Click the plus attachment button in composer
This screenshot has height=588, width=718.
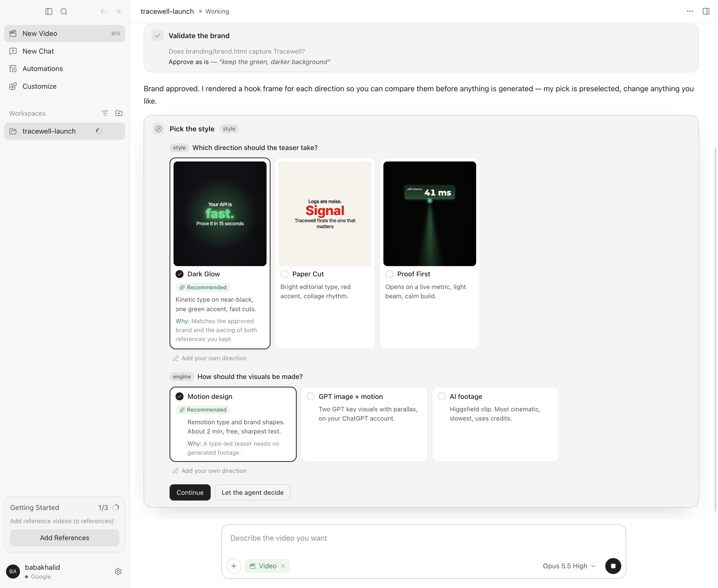234,566
